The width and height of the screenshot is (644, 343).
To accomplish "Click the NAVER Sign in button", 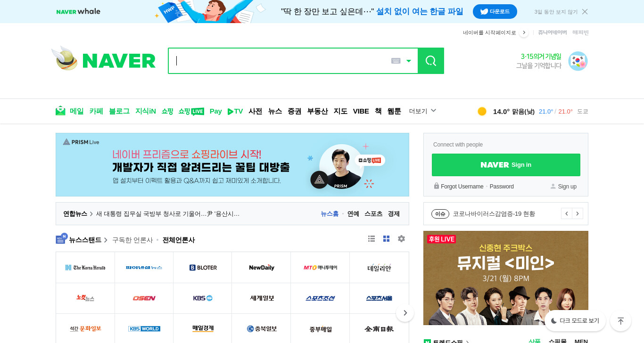I will click(506, 165).
